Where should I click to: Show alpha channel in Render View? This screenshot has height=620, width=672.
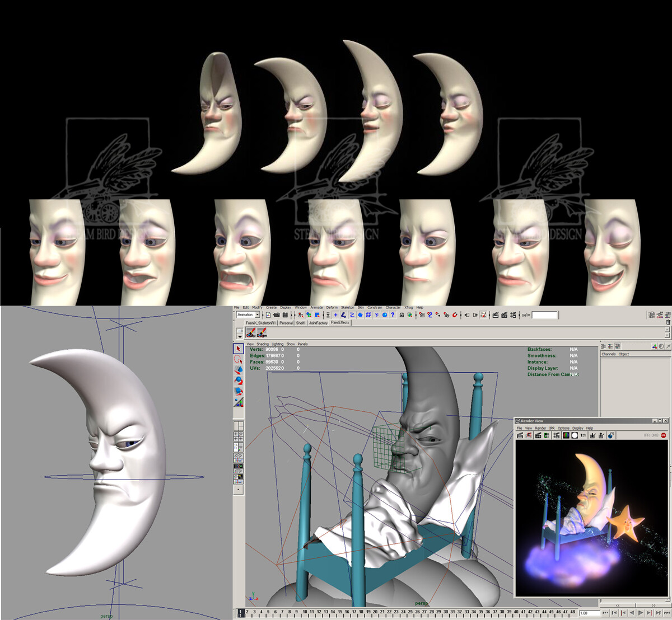pos(575,435)
